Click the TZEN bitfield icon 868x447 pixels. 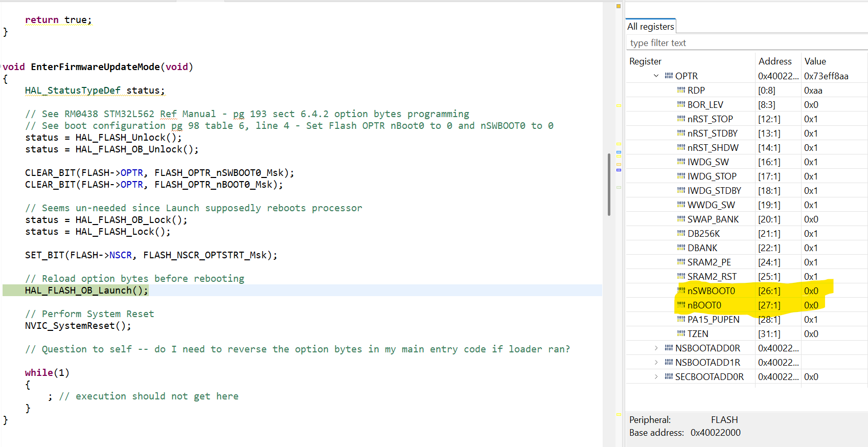[681, 333]
